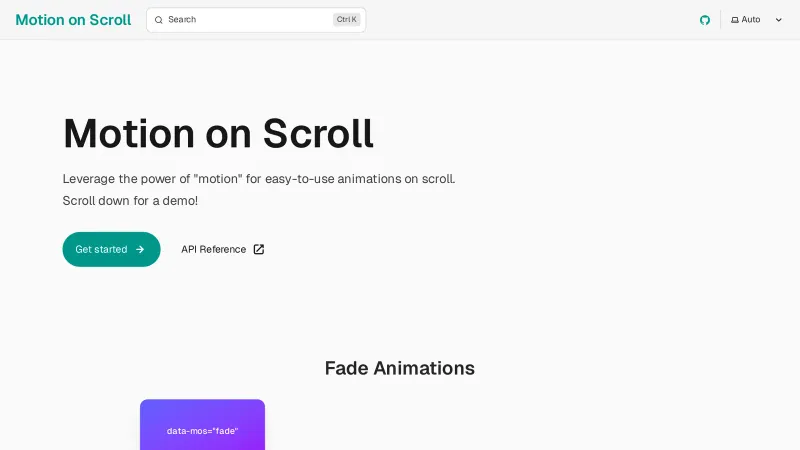Click the large Motion on Scroll title
Viewport: 800px width, 450px height.
(x=218, y=133)
